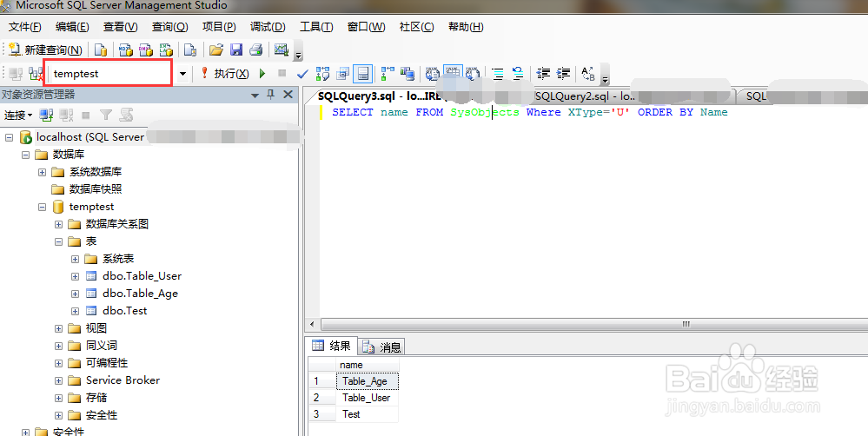Open the 社区(C) menu
Viewport: 868px width, 436px height.
click(416, 27)
